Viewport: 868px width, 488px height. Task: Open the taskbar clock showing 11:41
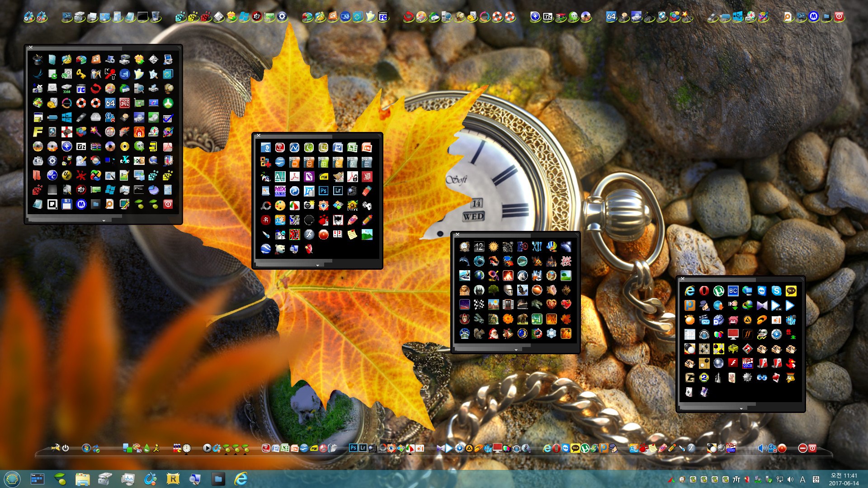tap(844, 479)
